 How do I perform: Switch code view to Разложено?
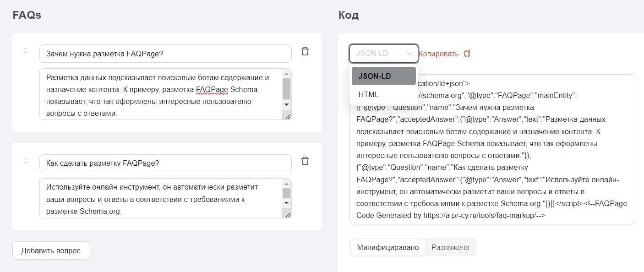coord(450,247)
